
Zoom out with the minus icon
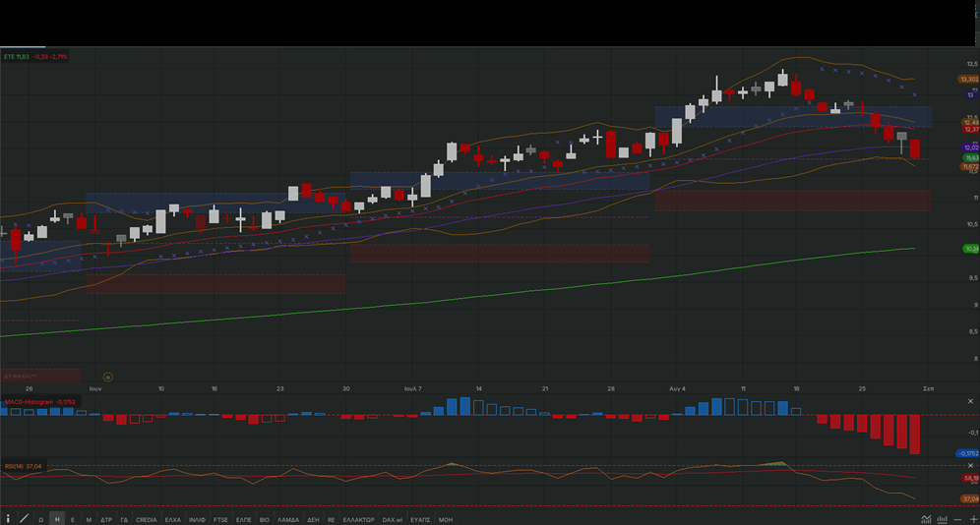[x=957, y=519]
